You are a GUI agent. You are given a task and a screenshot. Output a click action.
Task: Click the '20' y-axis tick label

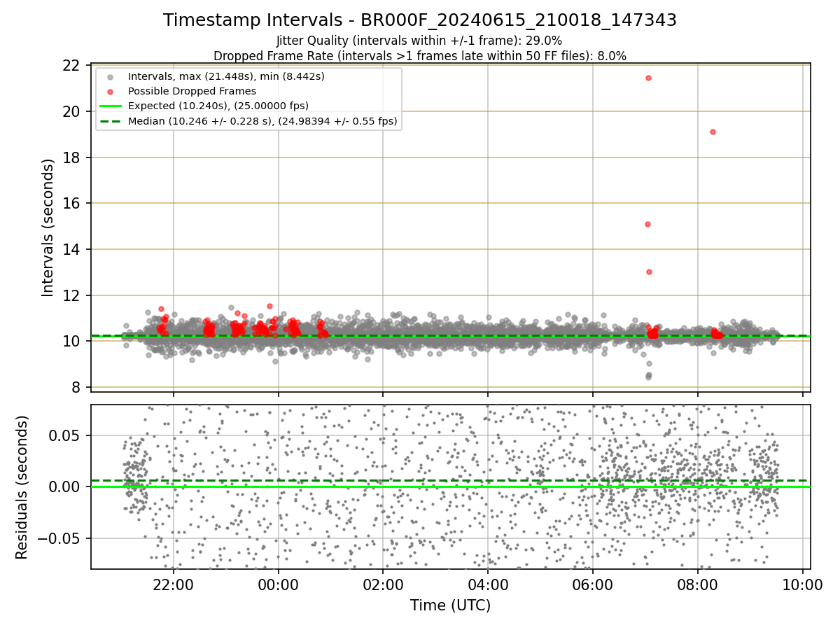tap(71, 112)
